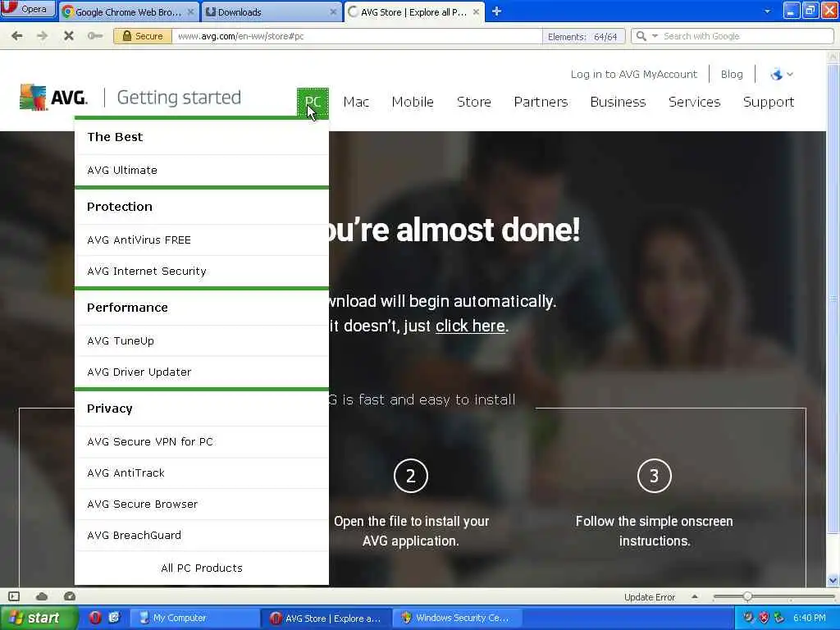Open AVG AntiTrack

click(x=202, y=473)
